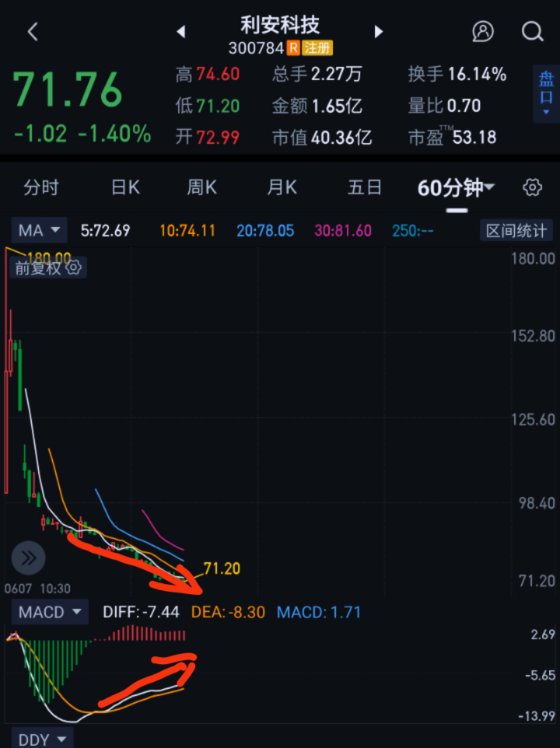Switch to the 周K tab
Screen dimensions: 560x748
coord(201,187)
